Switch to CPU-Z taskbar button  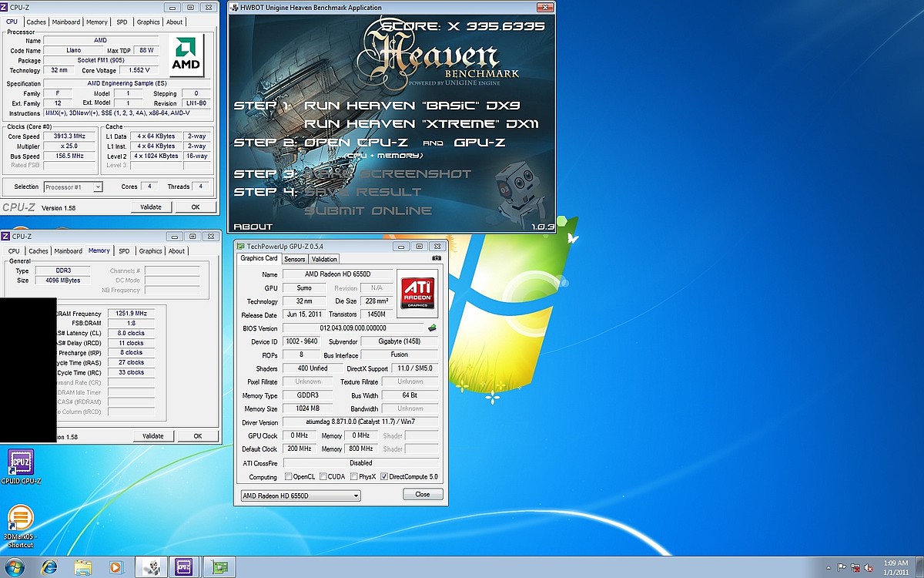184,567
